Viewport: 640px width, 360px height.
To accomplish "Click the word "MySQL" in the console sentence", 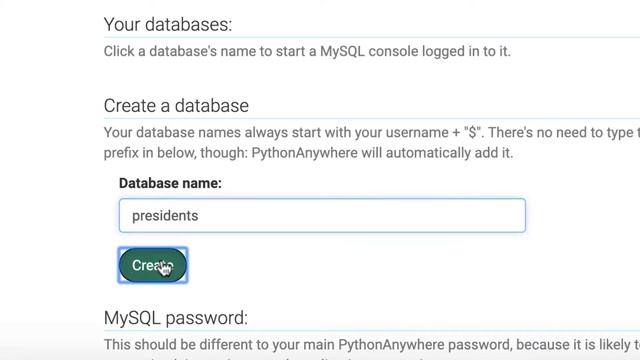I will pyautogui.click(x=342, y=52).
